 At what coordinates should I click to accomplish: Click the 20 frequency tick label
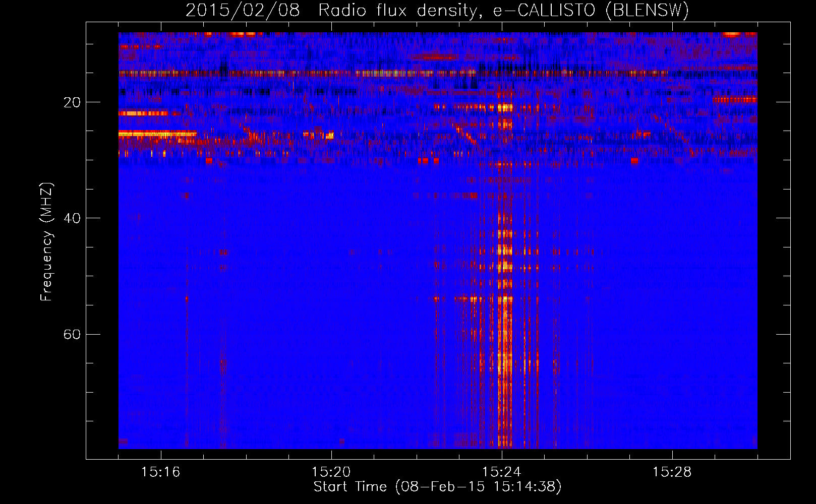[72, 103]
